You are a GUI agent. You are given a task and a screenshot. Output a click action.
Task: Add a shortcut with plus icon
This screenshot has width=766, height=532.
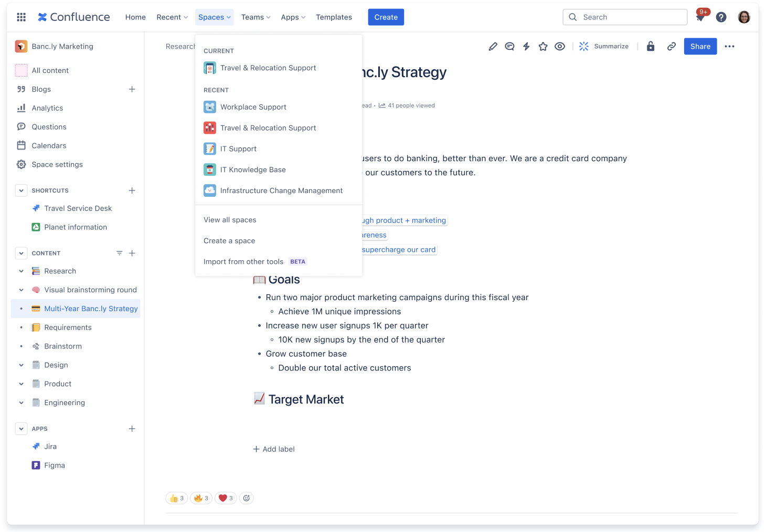pyautogui.click(x=132, y=190)
